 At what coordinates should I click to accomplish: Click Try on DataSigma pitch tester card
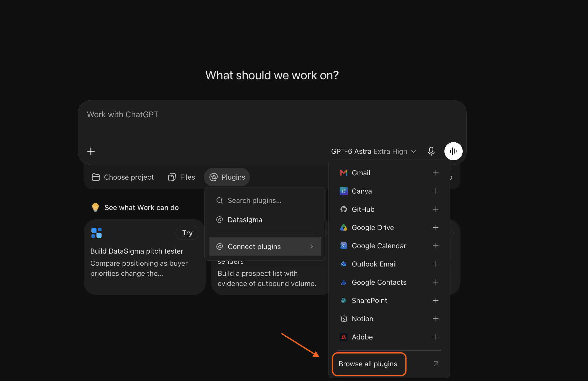187,233
